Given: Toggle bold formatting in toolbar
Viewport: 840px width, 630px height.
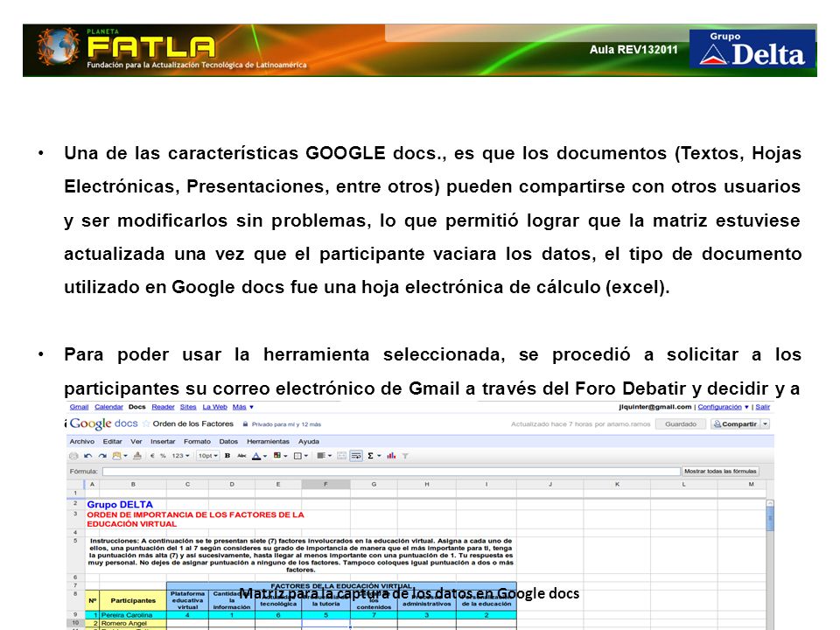Looking at the screenshot, I should click(227, 456).
